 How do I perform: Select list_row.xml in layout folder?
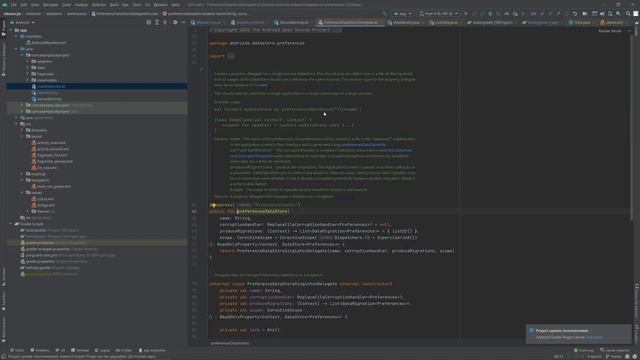click(x=47, y=168)
